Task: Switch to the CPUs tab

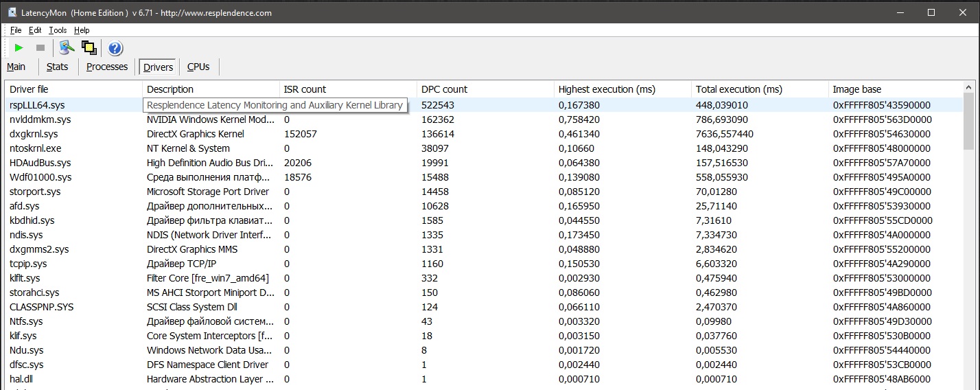Action: [198, 67]
